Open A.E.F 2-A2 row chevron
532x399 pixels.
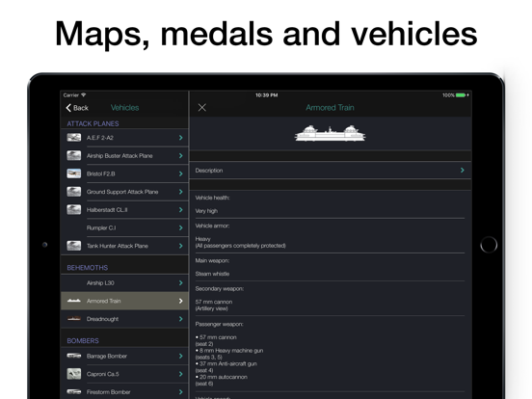(181, 138)
